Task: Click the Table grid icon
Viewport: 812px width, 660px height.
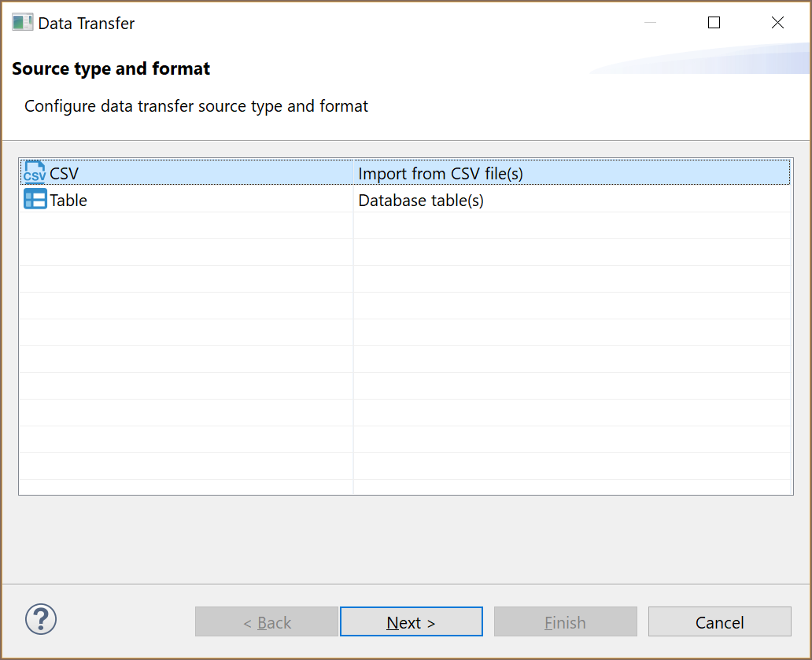Action: 35,200
